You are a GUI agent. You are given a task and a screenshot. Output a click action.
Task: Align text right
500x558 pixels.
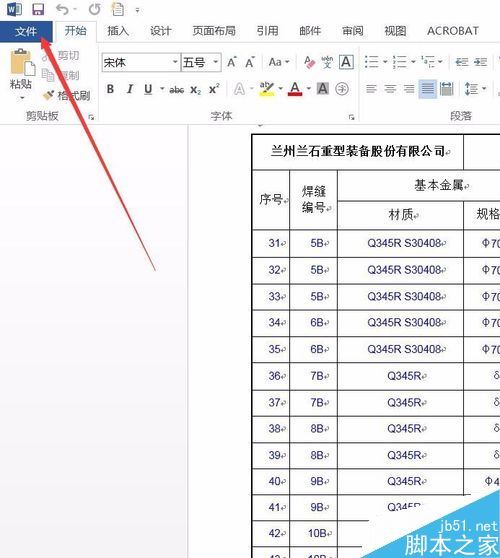[x=409, y=89]
